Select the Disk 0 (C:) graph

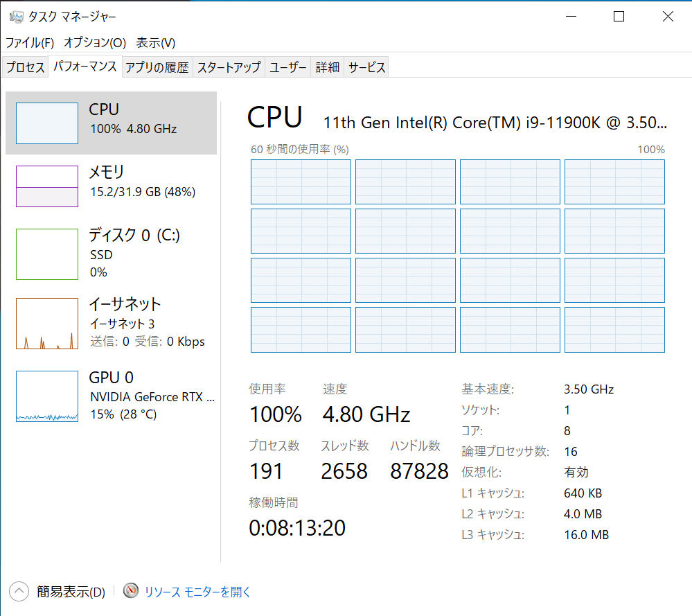click(47, 254)
